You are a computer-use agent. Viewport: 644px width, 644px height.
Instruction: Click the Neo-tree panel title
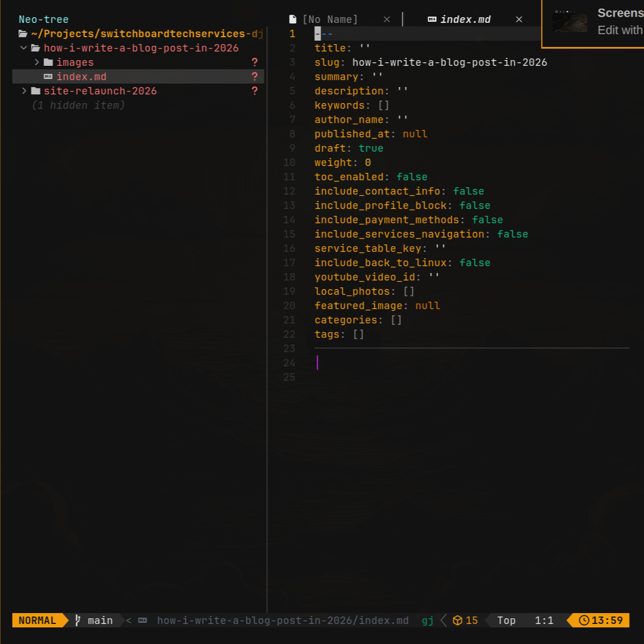click(44, 19)
